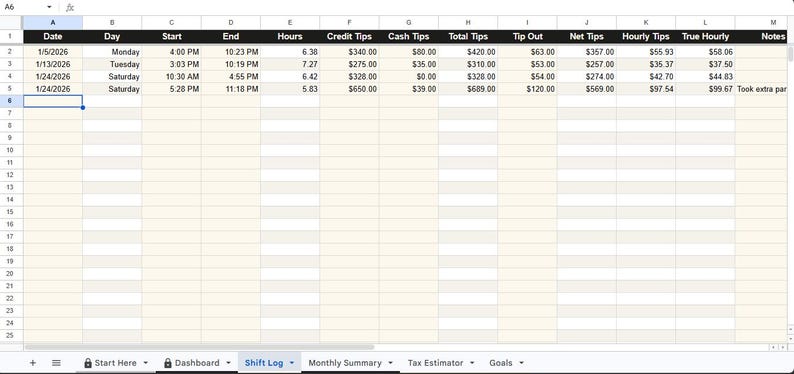Select the cell 'Monday'

112,52
